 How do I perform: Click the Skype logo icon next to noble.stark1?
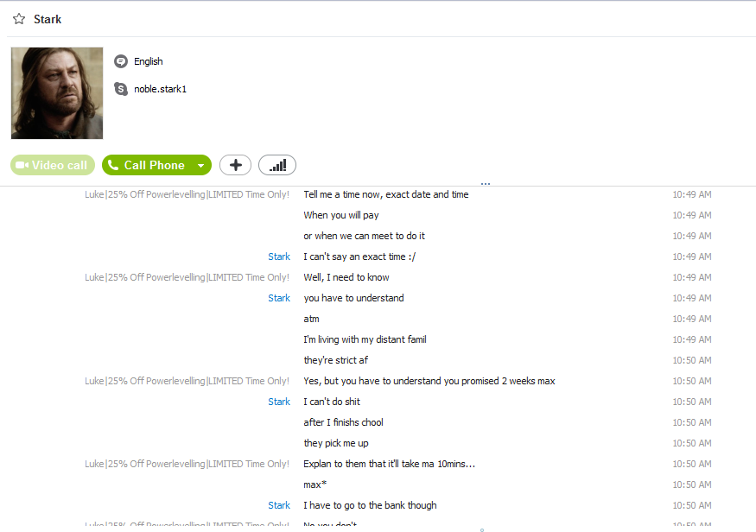point(121,89)
